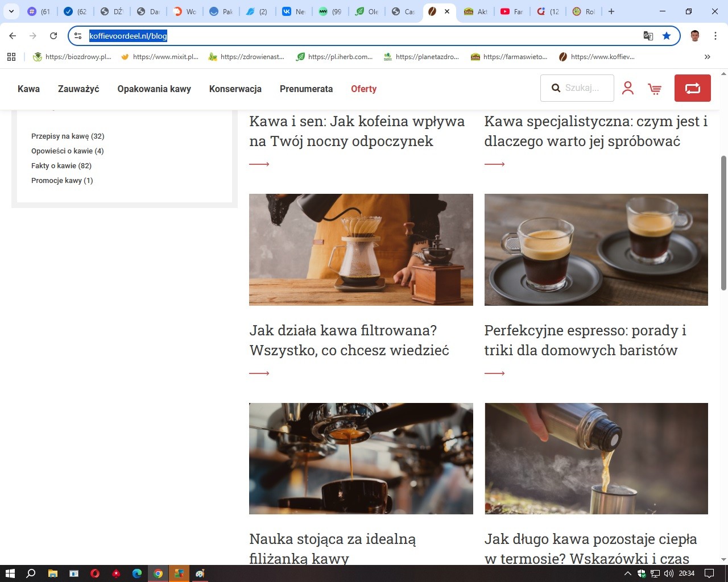Viewport: 728px width, 582px height.
Task: Launch Microsoft Edge from taskbar
Action: (137, 573)
